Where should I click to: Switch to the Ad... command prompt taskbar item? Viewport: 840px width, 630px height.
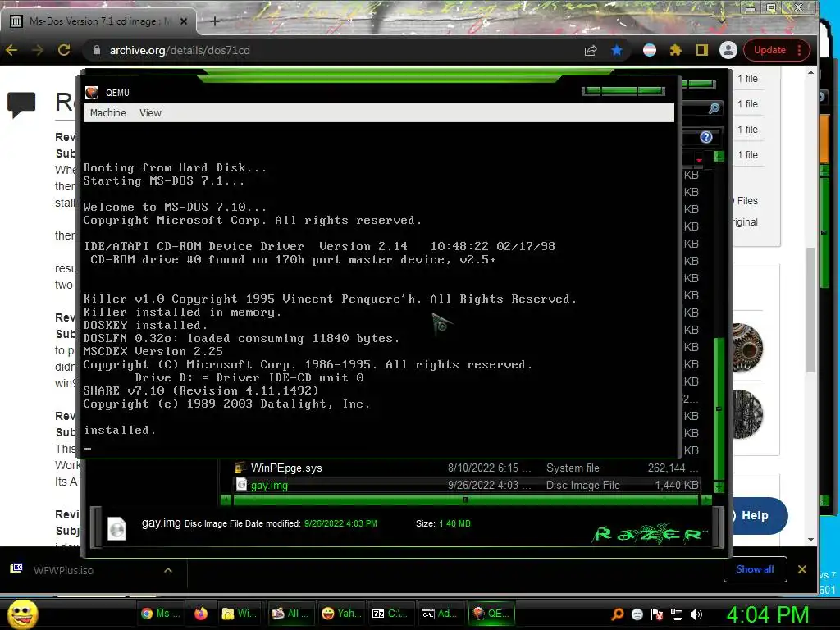pos(440,614)
